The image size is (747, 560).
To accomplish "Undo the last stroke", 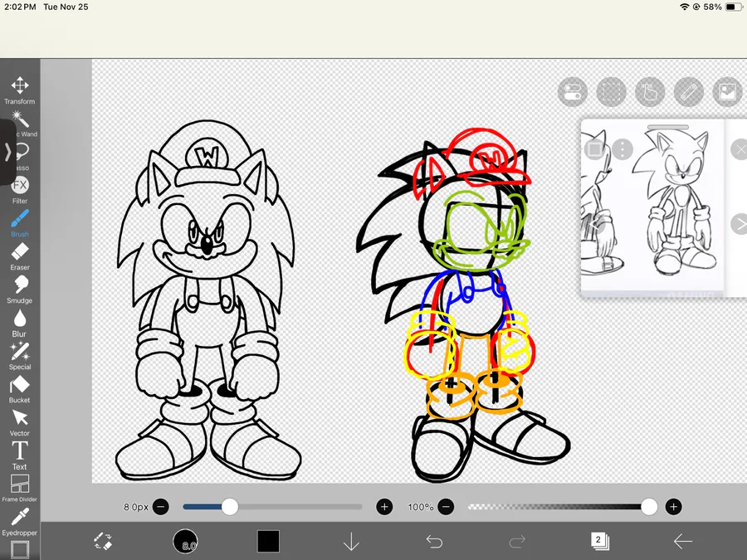I will pos(434,542).
